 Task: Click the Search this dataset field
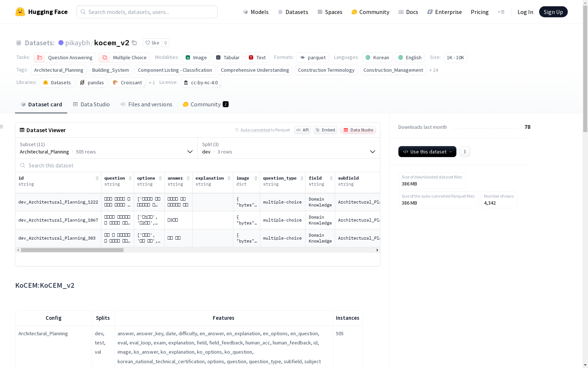coord(198,166)
